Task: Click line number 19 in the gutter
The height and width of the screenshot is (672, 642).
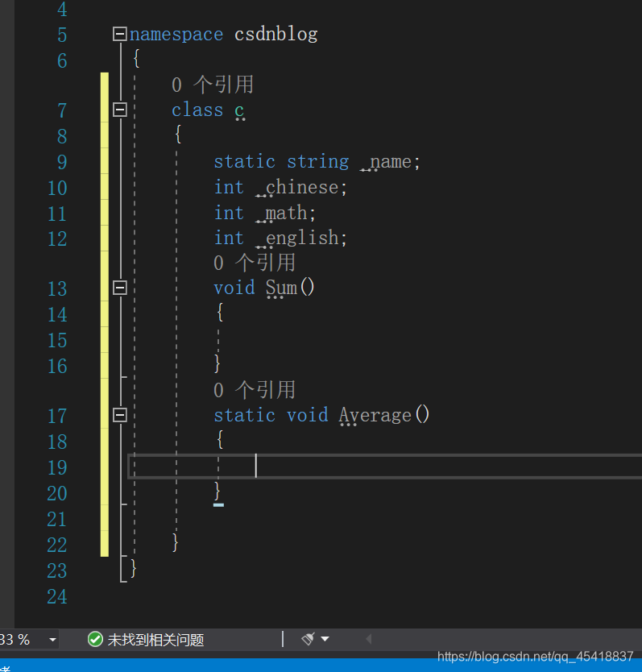Action: (x=57, y=467)
